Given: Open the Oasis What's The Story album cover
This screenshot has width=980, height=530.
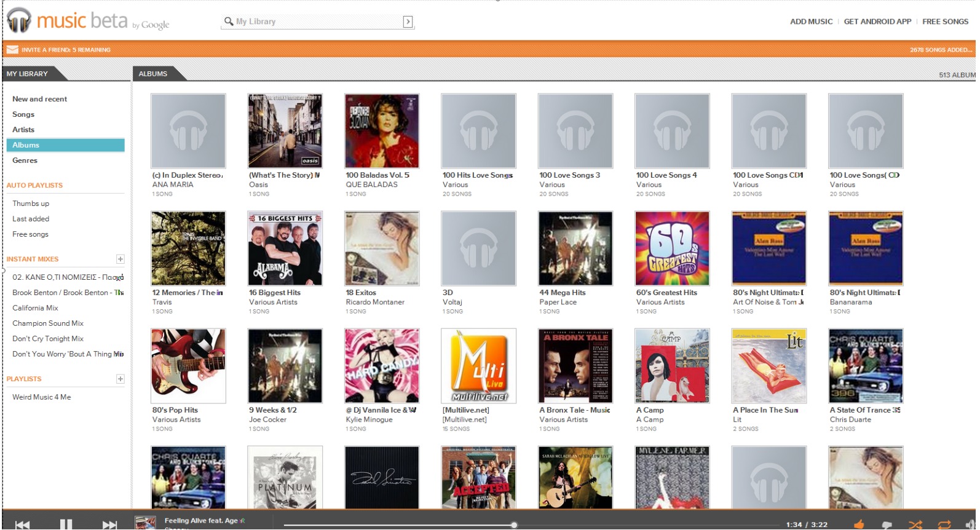Looking at the screenshot, I should click(285, 131).
